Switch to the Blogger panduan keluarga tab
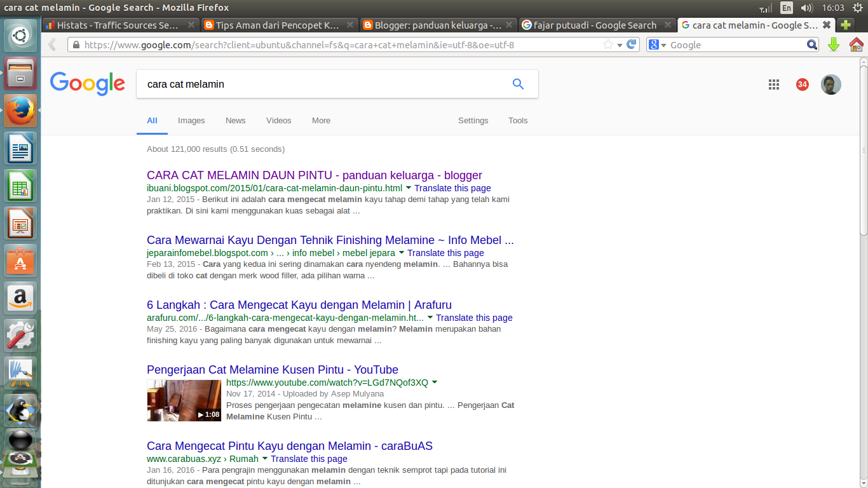The width and height of the screenshot is (868, 488). (438, 25)
